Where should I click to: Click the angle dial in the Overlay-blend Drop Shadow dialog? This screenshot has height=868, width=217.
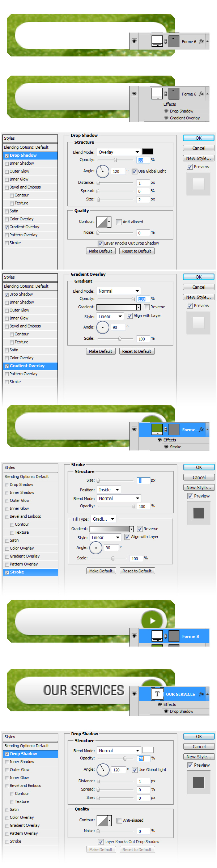coord(103,171)
